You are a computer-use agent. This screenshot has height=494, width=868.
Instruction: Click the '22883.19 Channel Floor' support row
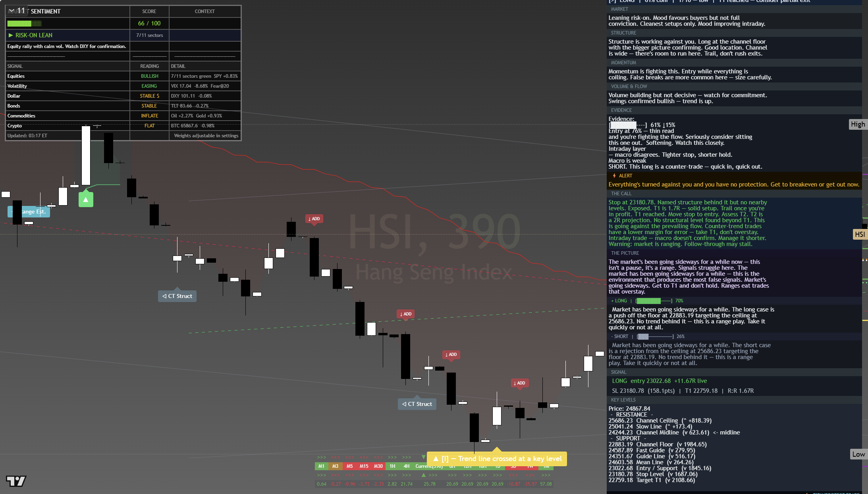(658, 444)
